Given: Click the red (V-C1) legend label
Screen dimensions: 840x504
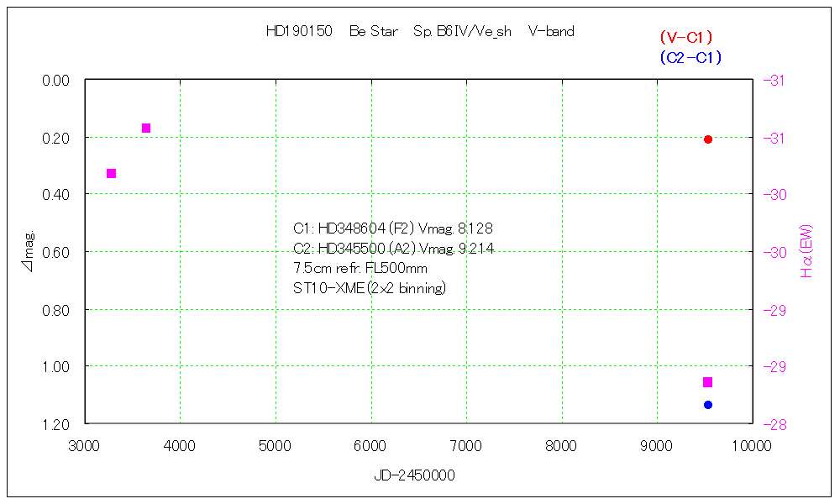Looking at the screenshot, I should (686, 37).
